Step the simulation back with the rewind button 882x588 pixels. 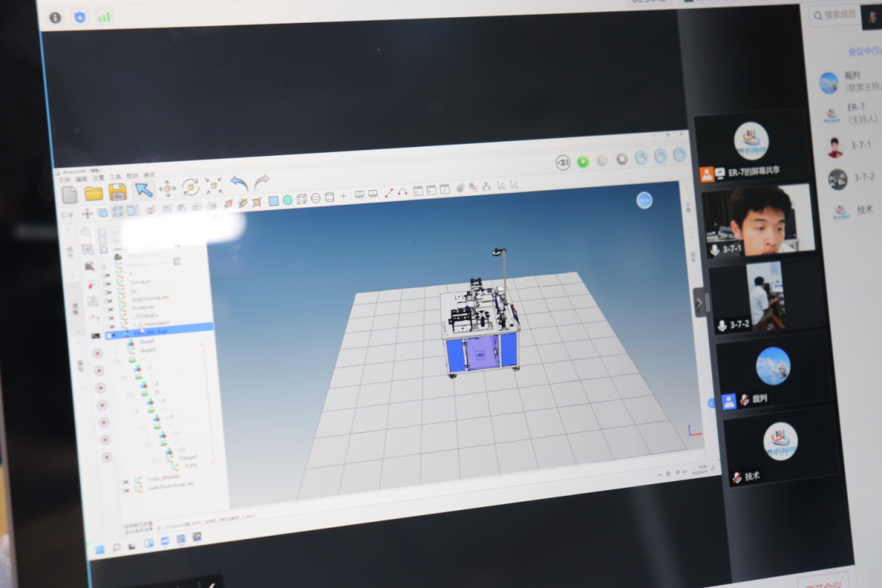point(563,163)
